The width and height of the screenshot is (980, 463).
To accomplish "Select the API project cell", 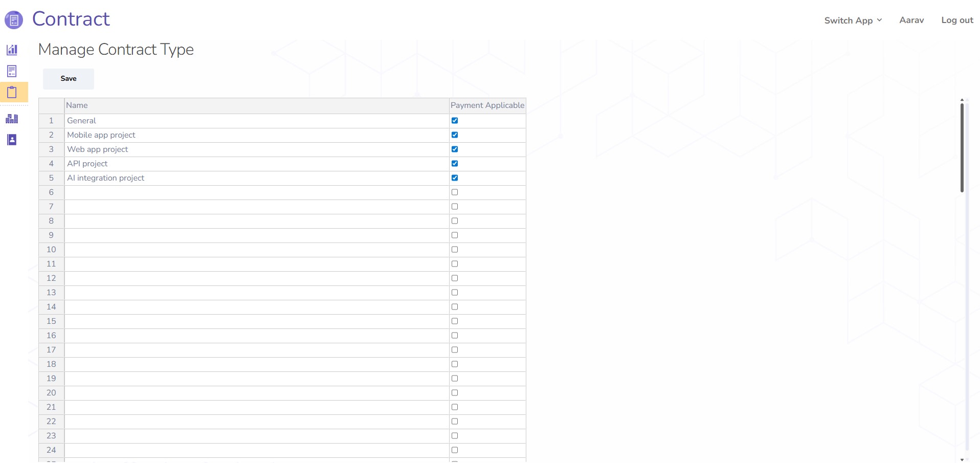I will click(x=257, y=164).
